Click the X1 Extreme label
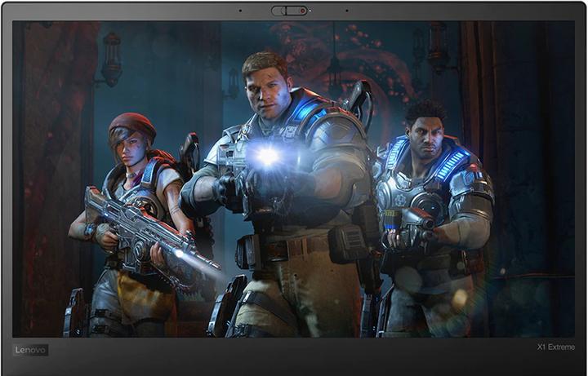Viewport: 588px width, 376px height. pyautogui.click(x=556, y=347)
